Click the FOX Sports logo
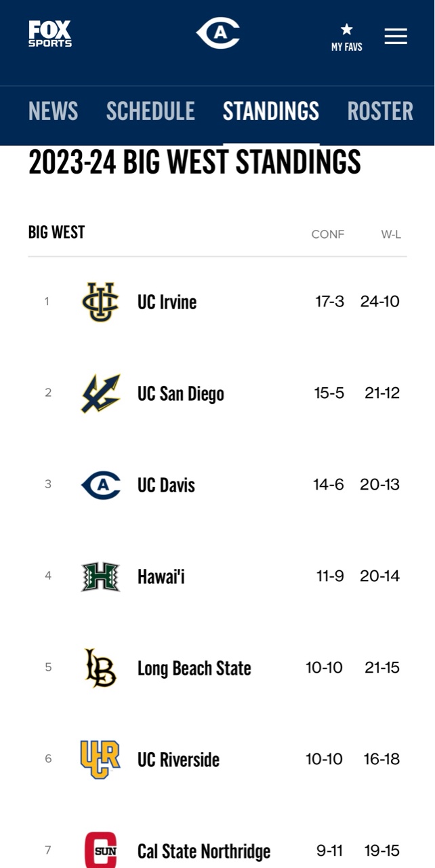435x868 pixels. (x=49, y=34)
